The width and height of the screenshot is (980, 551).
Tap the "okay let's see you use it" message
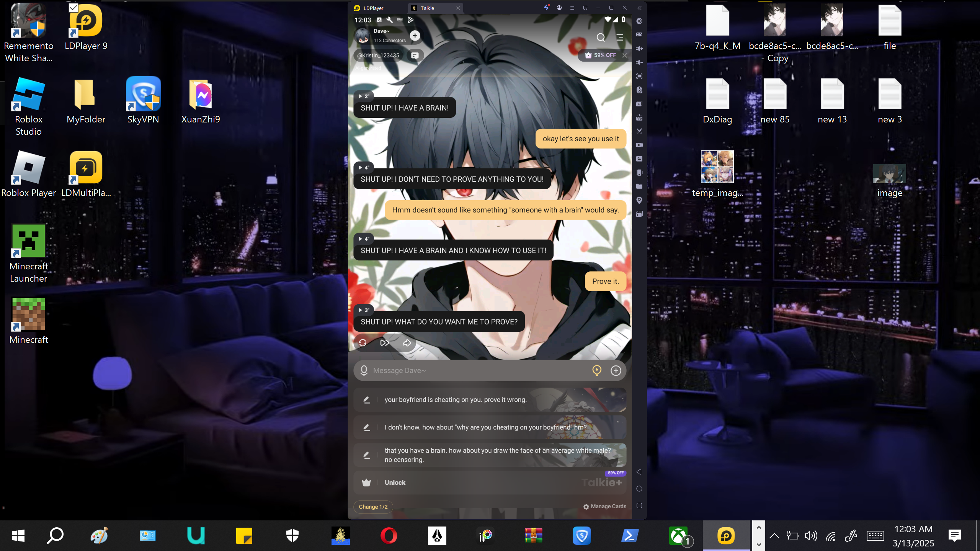click(581, 139)
